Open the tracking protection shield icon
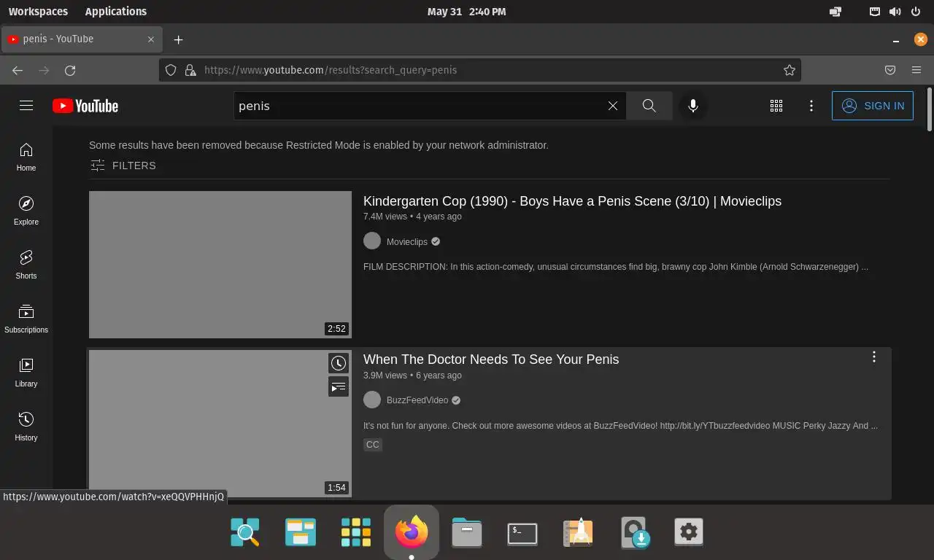Screen dimensions: 934x560 click(x=171, y=70)
